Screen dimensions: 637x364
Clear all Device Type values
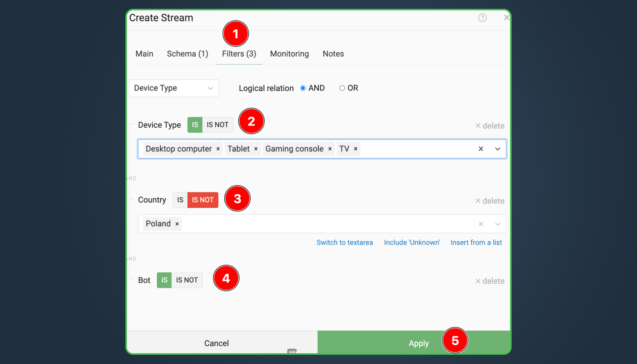point(481,149)
